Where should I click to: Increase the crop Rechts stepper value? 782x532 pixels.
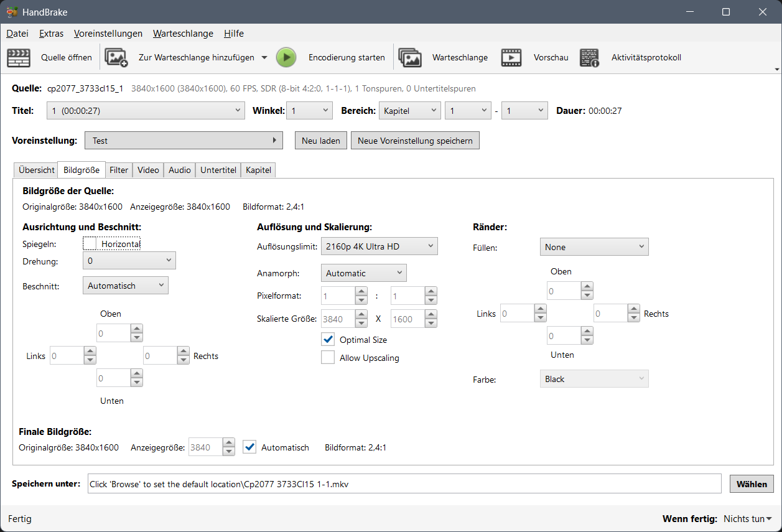[x=184, y=351]
